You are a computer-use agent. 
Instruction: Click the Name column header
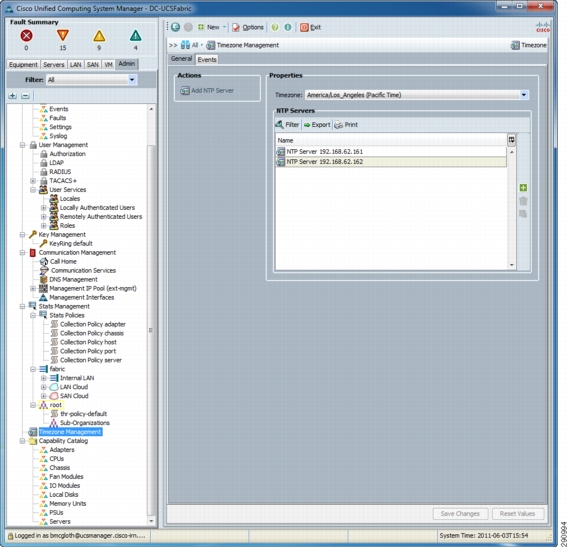point(391,140)
